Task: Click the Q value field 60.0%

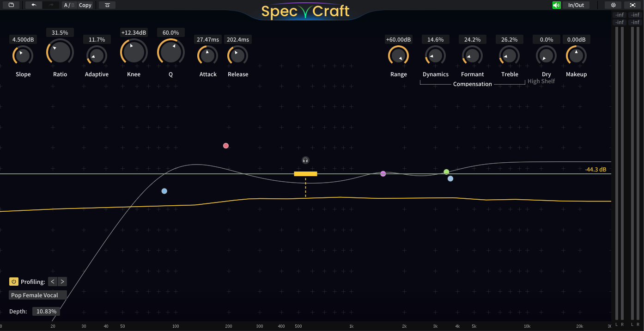Action: (171, 33)
